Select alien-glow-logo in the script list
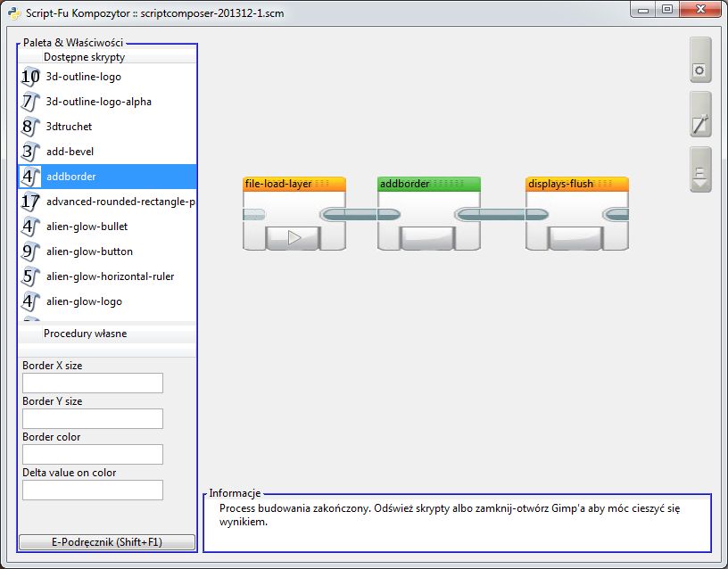 [x=84, y=301]
